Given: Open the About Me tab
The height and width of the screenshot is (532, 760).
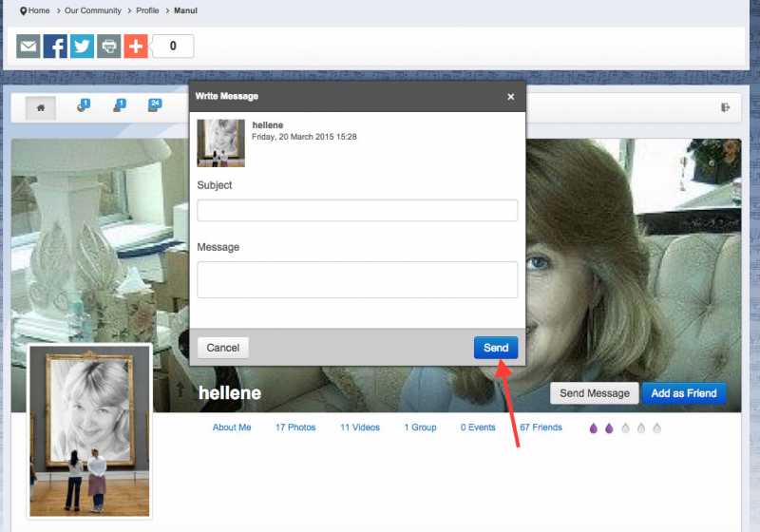Looking at the screenshot, I should (x=232, y=427).
